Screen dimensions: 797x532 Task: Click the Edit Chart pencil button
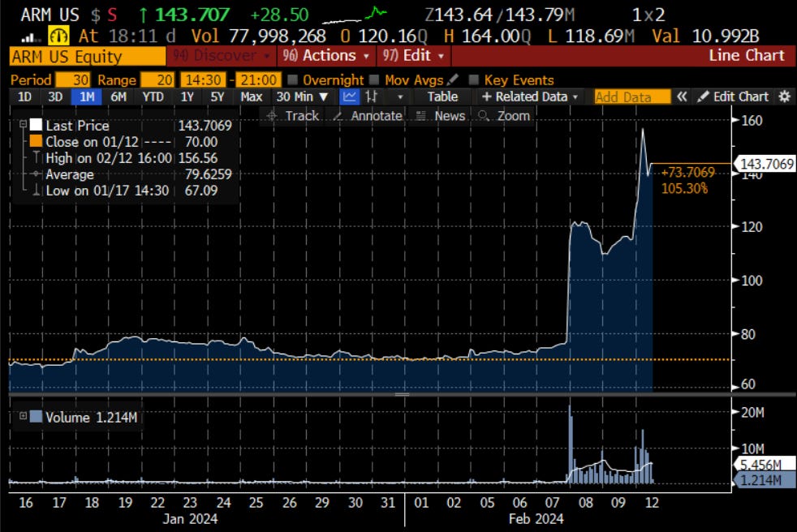pos(733,97)
